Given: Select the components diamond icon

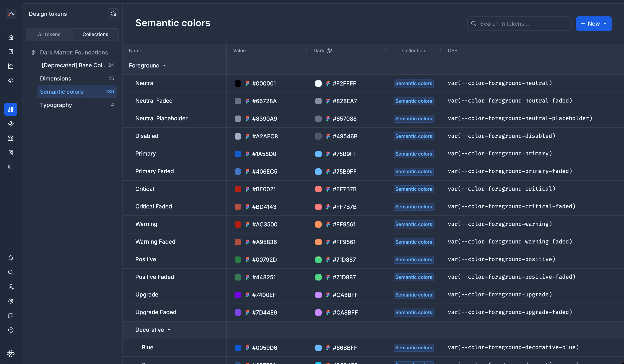Looking at the screenshot, I should [11, 124].
